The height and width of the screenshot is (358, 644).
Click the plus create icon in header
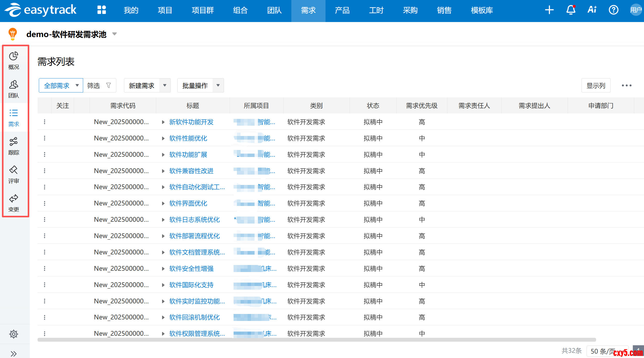pos(549,10)
